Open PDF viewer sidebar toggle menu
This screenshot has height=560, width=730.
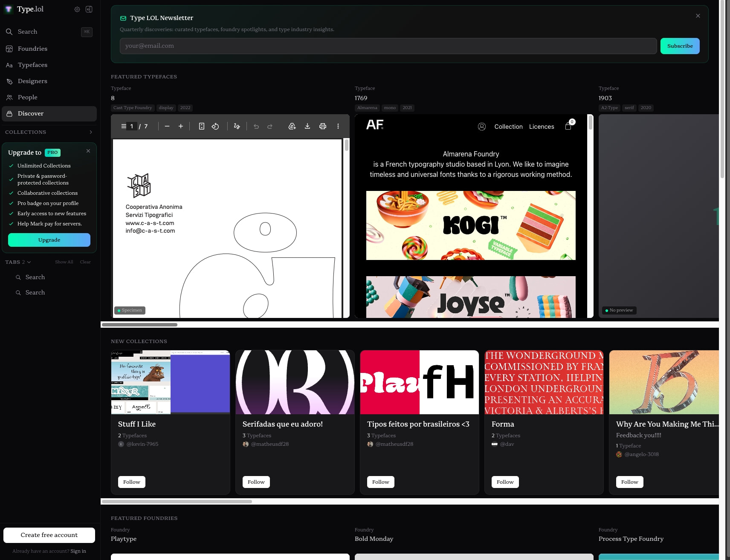pos(124,126)
